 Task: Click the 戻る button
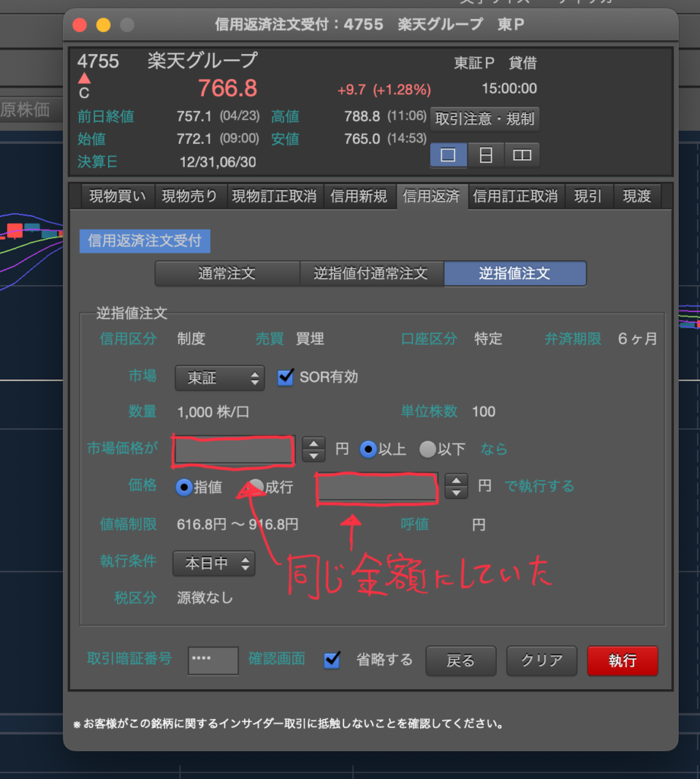tap(460, 660)
